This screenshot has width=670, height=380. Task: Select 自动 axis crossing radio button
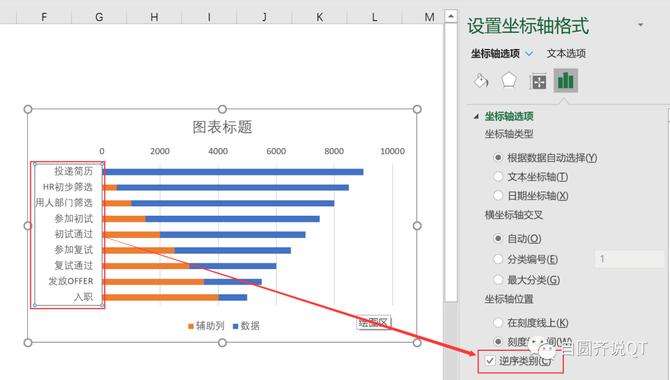click(498, 239)
